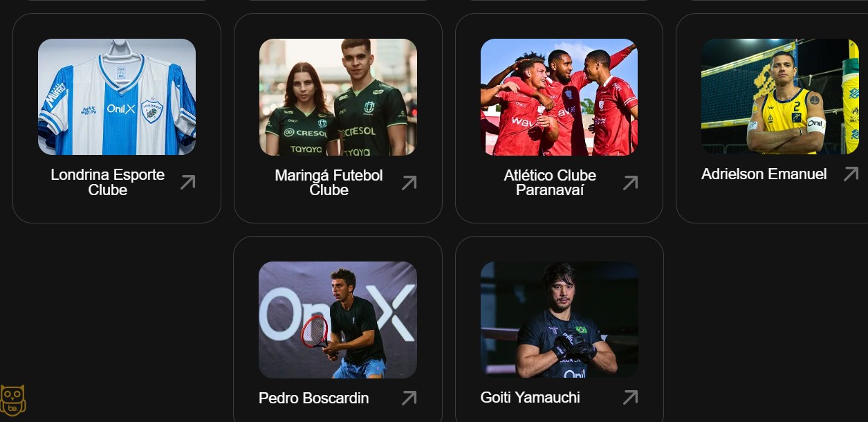The width and height of the screenshot is (868, 422).
Task: Select the Goiti Yamauchi fighter photo
Action: point(559,320)
